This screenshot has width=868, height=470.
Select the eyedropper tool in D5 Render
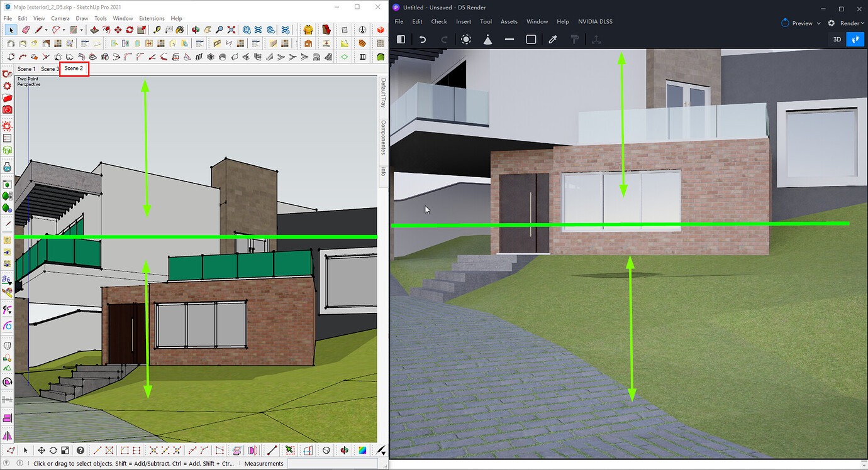[552, 39]
